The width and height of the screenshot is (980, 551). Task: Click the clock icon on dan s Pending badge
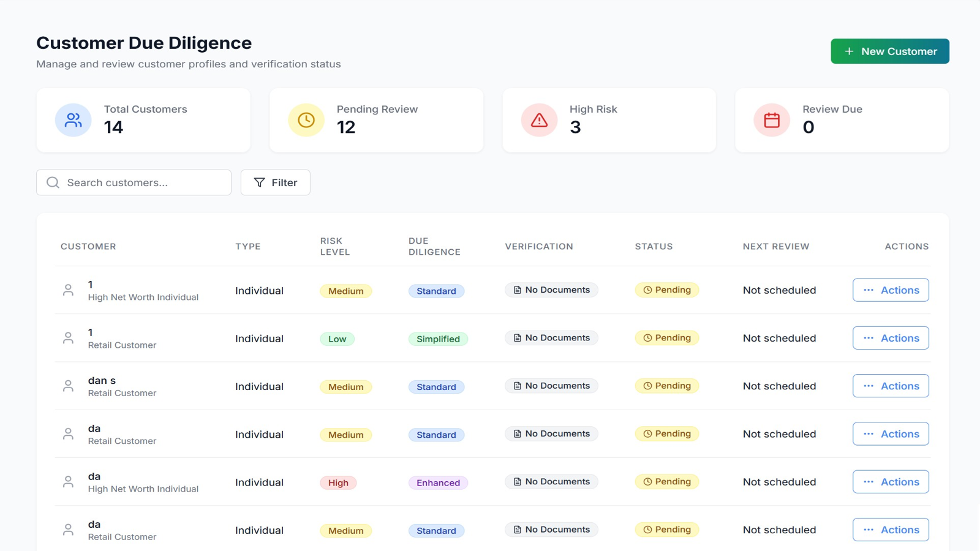click(647, 386)
